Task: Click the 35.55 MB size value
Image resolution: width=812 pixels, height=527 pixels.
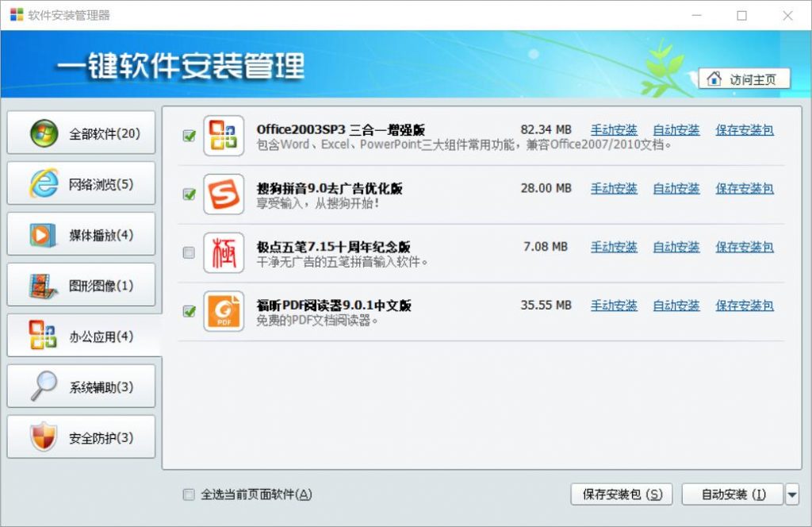Action: [x=546, y=306]
